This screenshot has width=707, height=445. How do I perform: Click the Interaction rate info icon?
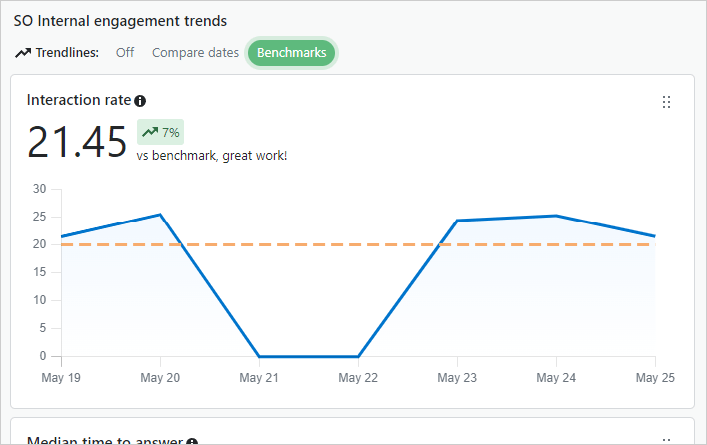point(140,101)
